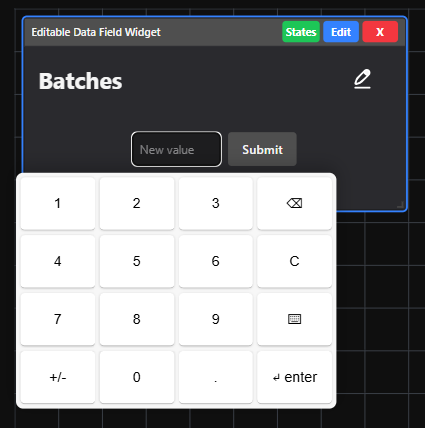
Task: Tap the 4 key on the keypad
Action: (x=58, y=261)
